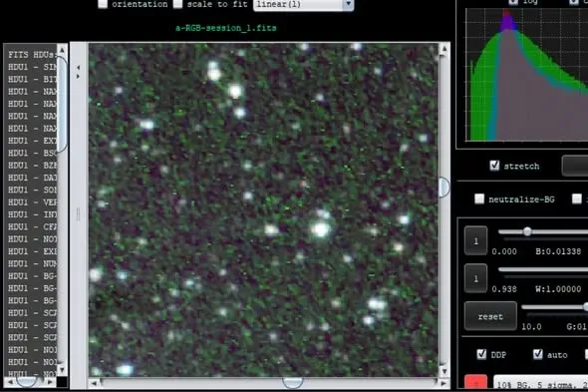Select the HDU1 - VER row
Viewport: 588px width, 392px height.
tap(32, 202)
